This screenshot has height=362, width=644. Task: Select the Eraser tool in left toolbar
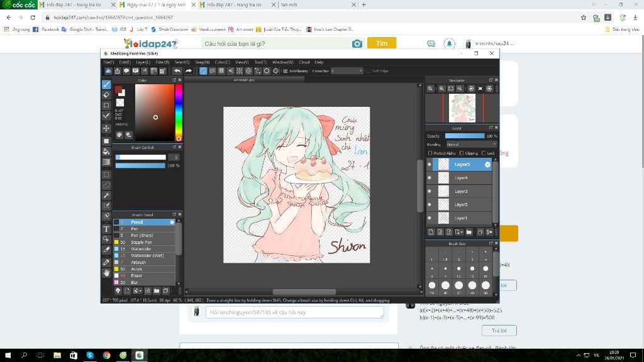[x=106, y=95]
